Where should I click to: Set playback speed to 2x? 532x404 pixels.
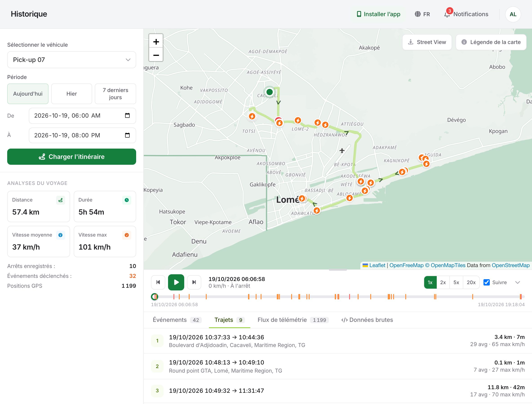point(443,282)
